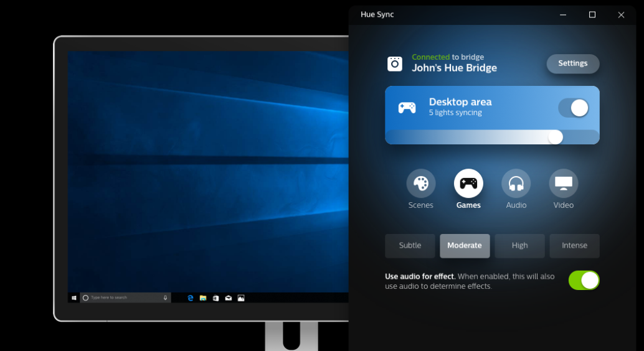644x351 pixels.
Task: Switch to Audio headphones mode
Action: [516, 184]
